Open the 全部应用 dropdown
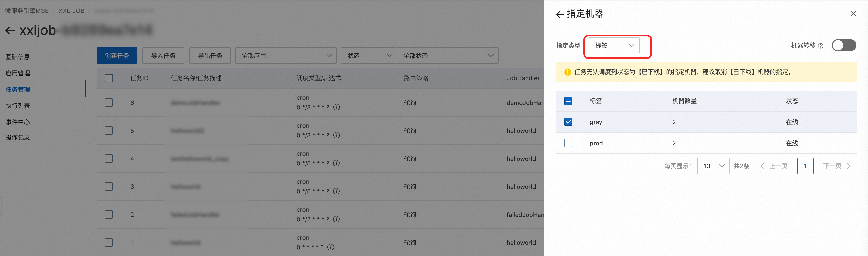Image resolution: width=868 pixels, height=256 pixels. point(286,55)
